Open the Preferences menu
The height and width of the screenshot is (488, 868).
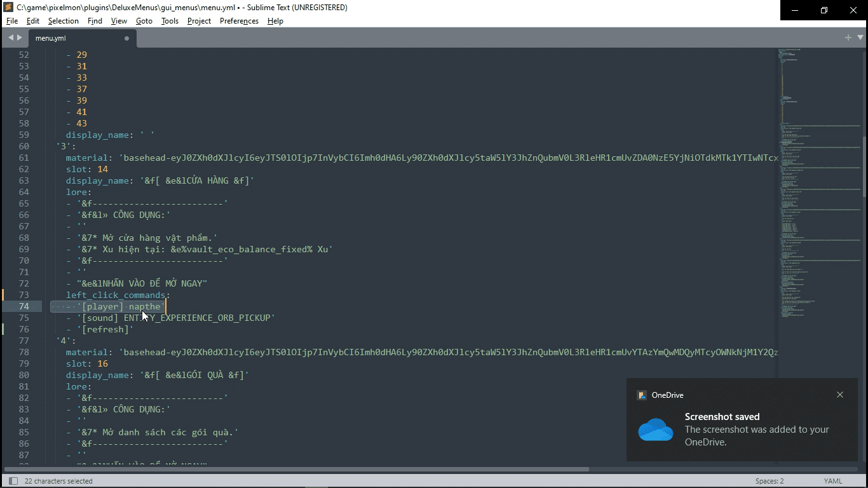click(x=239, y=21)
